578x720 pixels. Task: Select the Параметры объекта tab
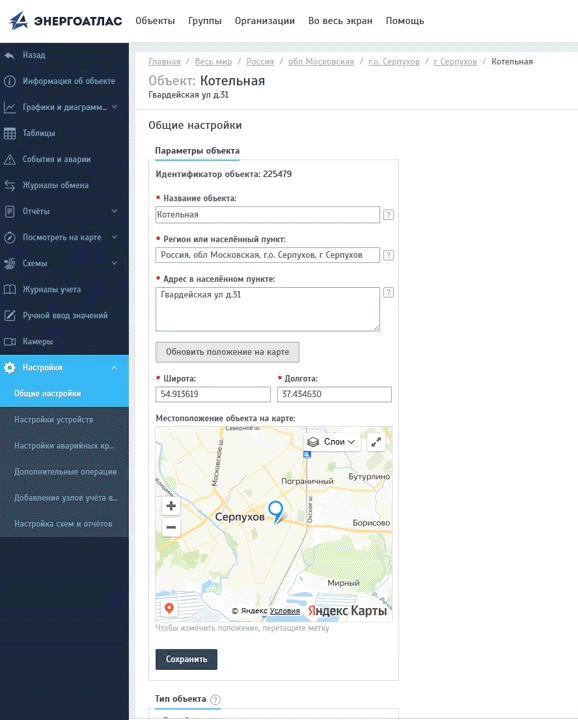(x=197, y=151)
